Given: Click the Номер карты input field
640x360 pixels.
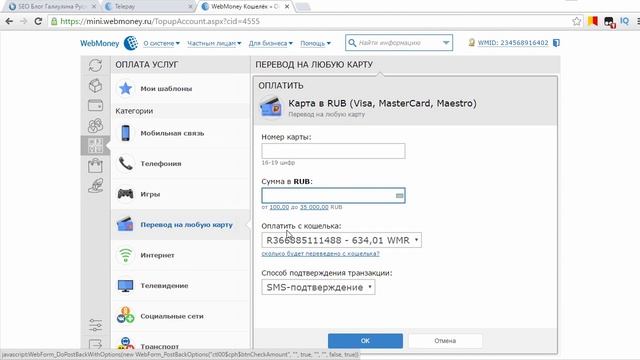Looking at the screenshot, I should [333, 151].
